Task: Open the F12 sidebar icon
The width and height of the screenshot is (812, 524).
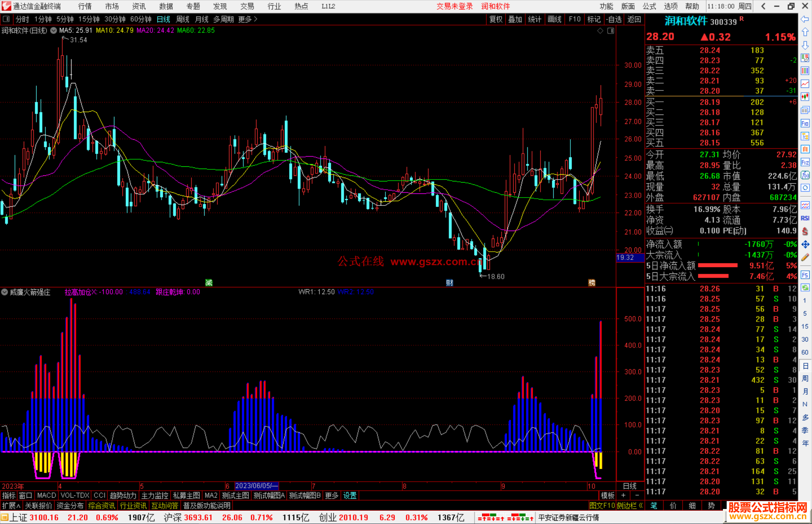Action: coord(805,162)
